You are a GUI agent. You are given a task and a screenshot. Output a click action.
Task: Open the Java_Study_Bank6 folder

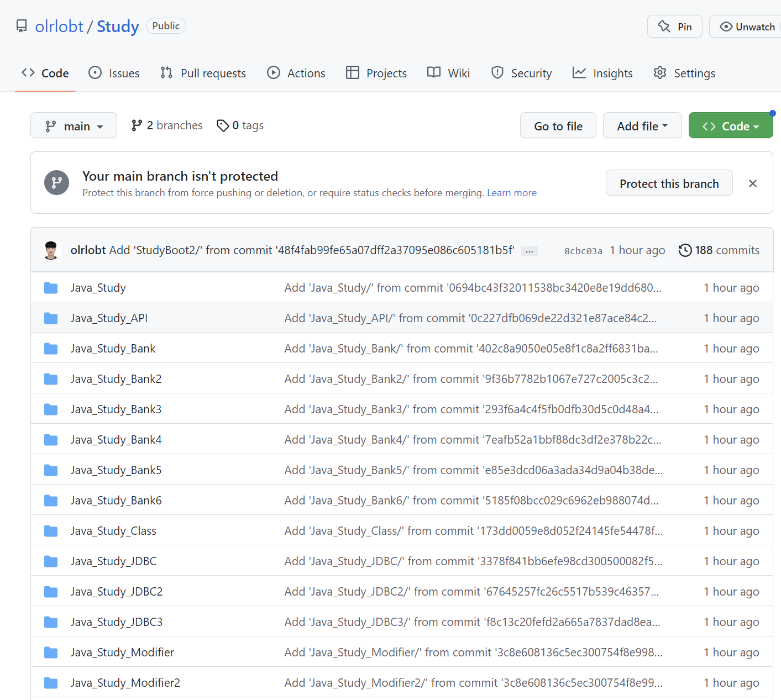116,501
